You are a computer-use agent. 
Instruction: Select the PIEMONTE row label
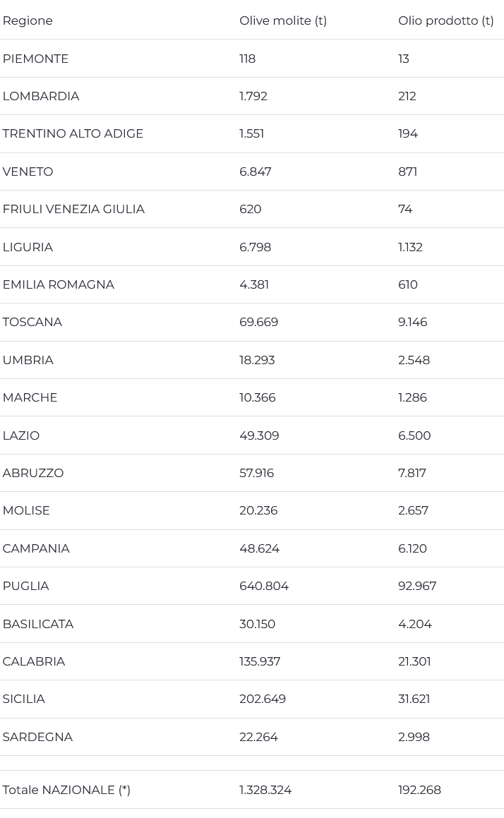35,59
